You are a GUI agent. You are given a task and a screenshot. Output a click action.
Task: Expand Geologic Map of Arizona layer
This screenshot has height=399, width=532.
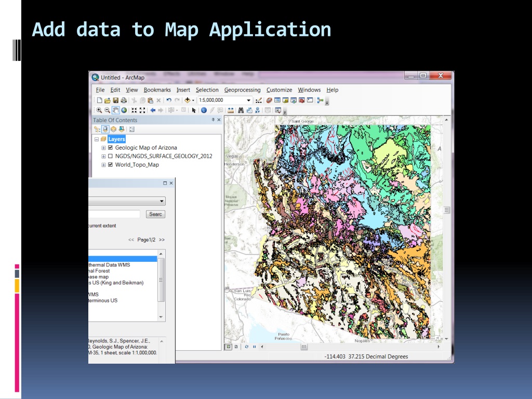[x=103, y=148]
